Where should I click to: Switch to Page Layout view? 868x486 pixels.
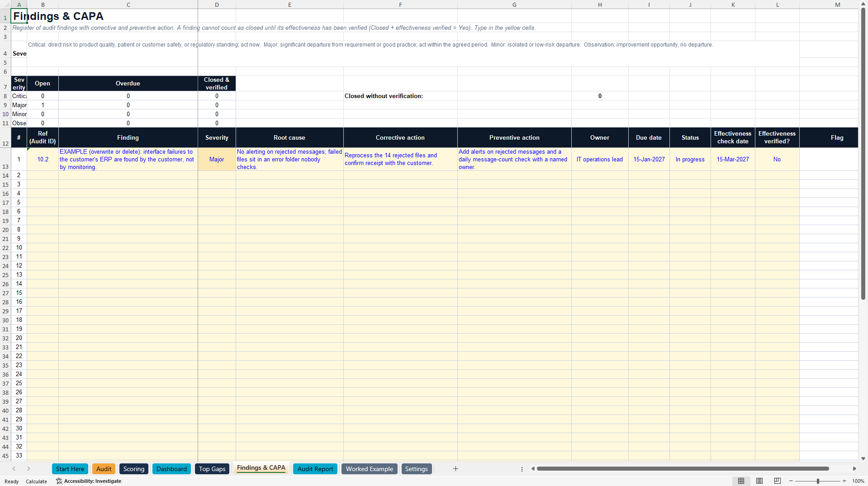pos(759,481)
